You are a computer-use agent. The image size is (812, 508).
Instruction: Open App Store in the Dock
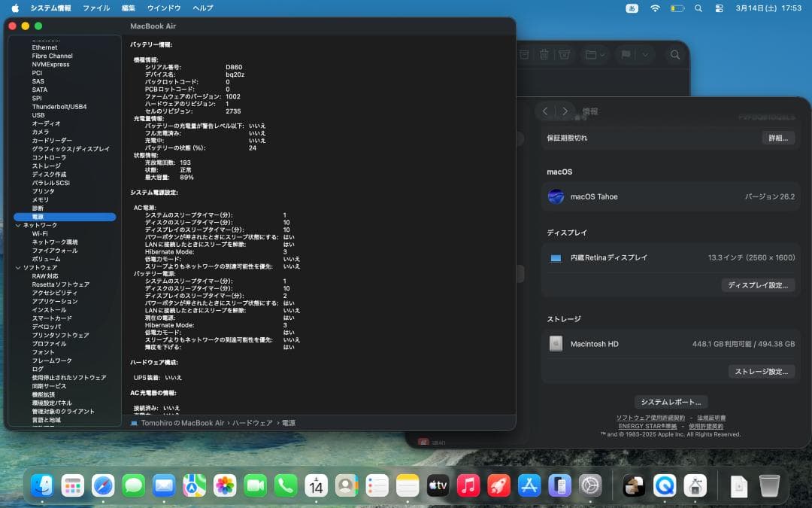[x=529, y=485]
